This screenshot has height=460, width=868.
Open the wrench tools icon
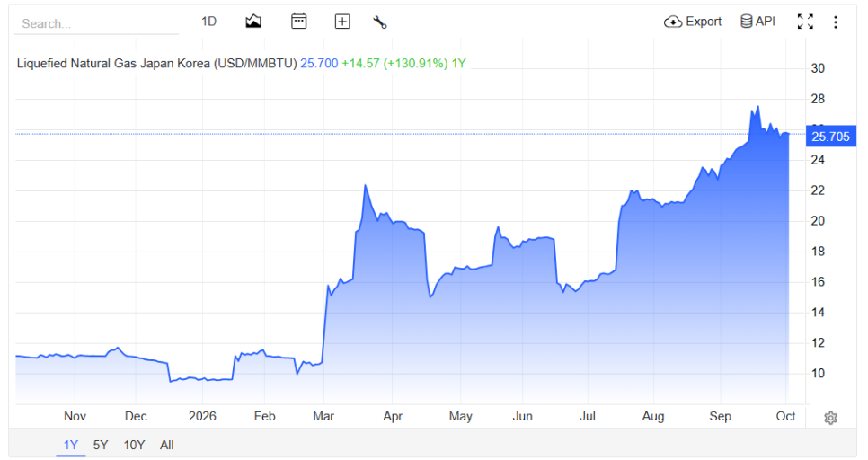(x=380, y=22)
